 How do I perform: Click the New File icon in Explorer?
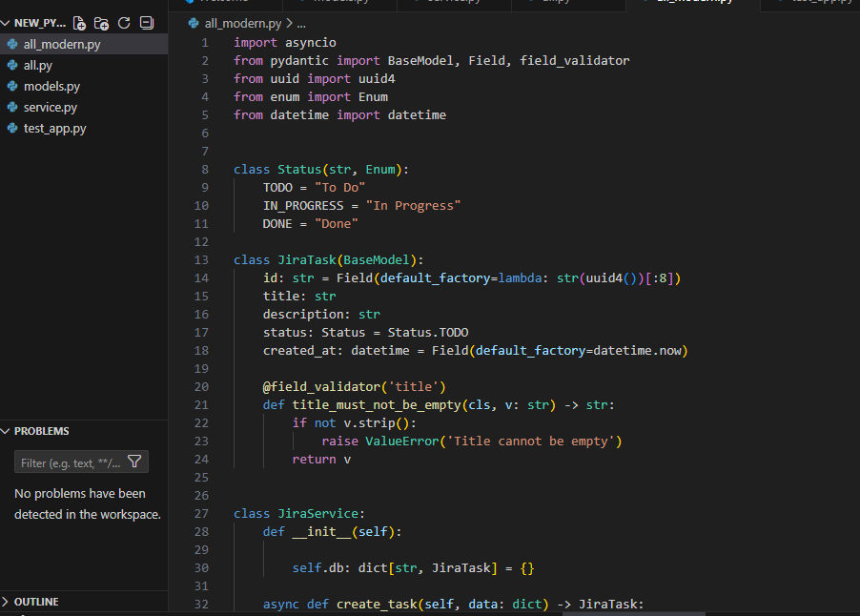[x=79, y=23]
